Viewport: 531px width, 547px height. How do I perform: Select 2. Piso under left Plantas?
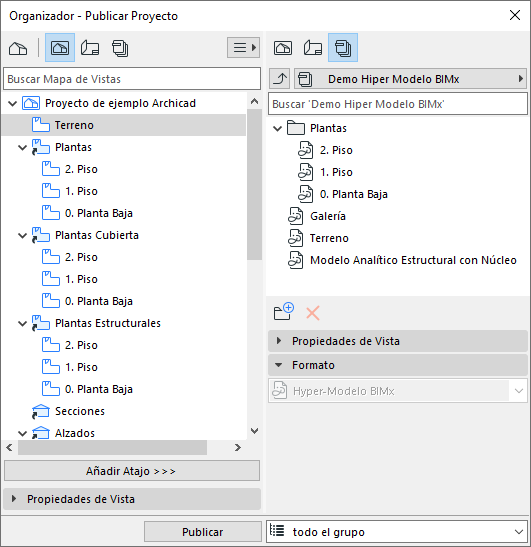[x=81, y=169]
